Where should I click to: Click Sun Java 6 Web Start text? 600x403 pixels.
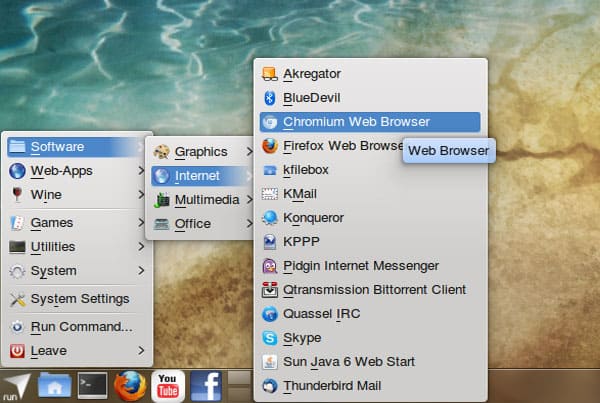coord(349,362)
